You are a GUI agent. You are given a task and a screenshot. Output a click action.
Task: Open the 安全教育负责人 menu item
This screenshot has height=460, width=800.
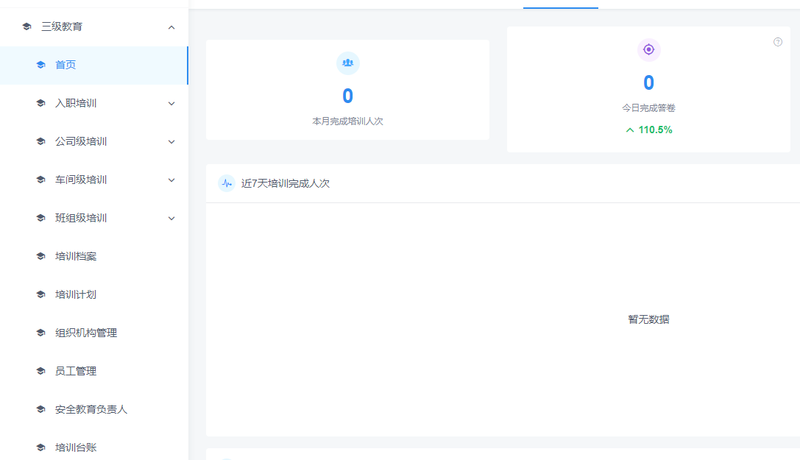tap(94, 410)
